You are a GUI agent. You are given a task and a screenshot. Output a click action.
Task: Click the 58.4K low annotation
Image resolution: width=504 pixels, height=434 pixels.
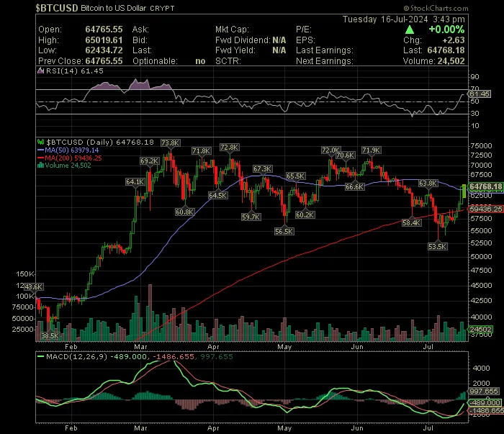point(411,222)
